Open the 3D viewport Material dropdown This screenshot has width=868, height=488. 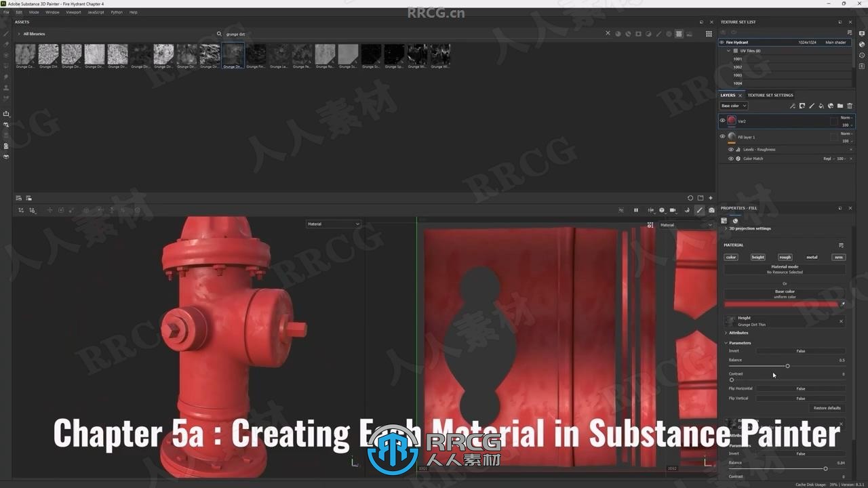333,224
